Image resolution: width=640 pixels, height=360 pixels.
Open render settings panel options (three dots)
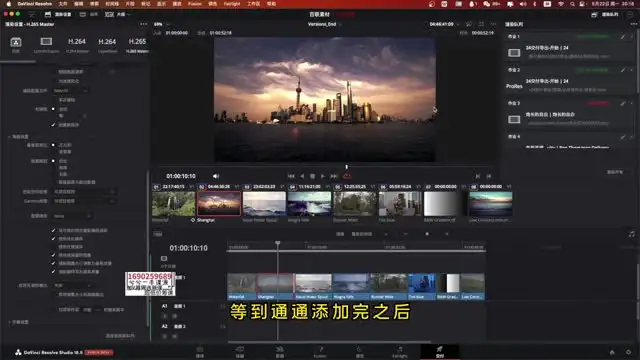[x=143, y=24]
